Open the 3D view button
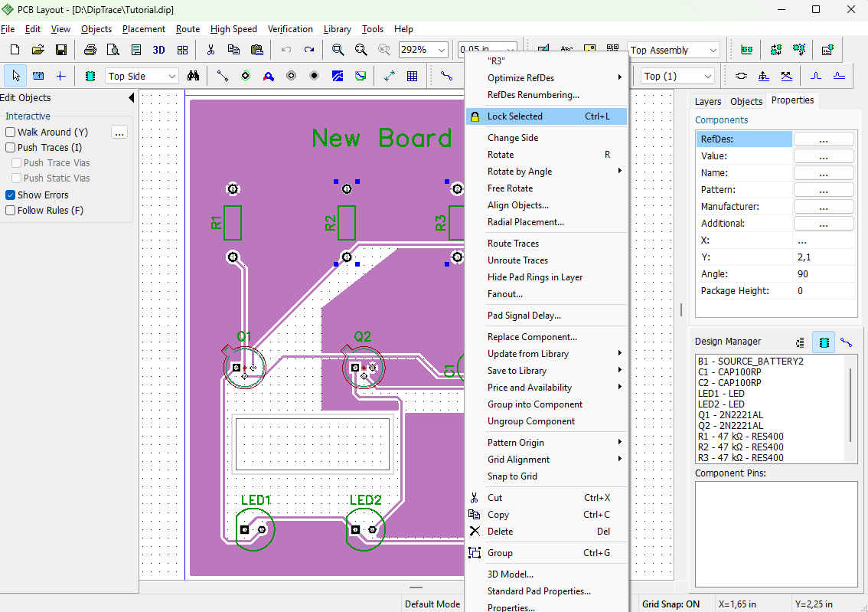 point(159,50)
